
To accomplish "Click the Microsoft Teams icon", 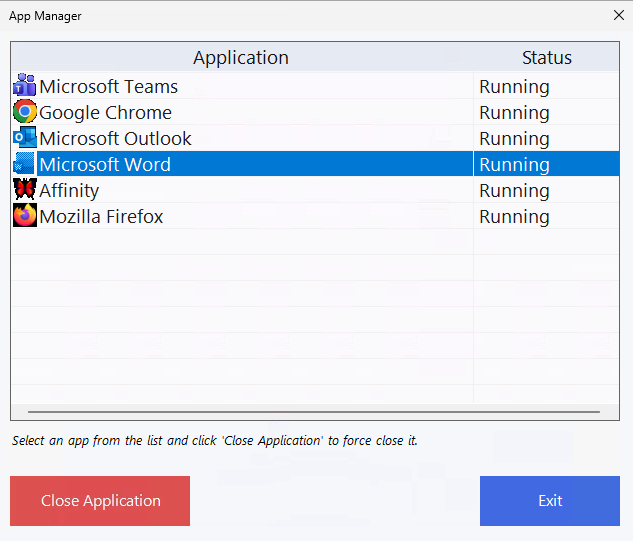I will (24, 86).
